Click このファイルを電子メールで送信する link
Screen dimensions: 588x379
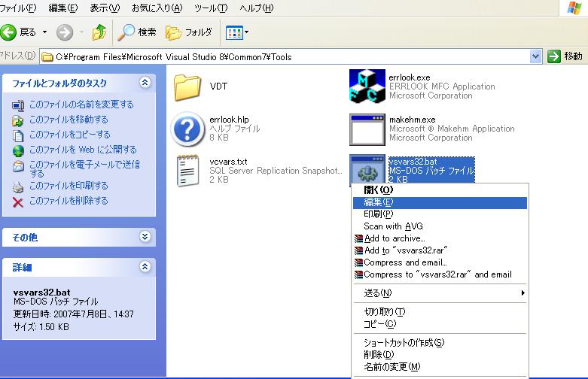pos(85,169)
